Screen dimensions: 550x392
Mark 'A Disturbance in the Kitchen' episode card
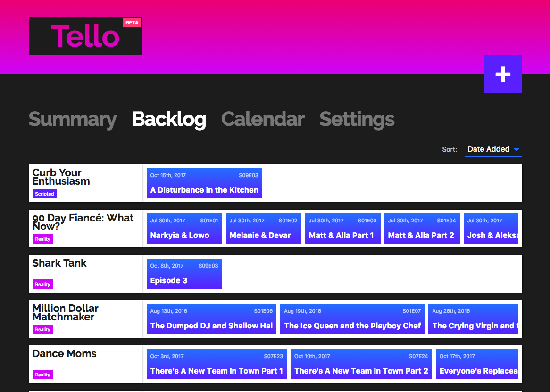point(204,183)
